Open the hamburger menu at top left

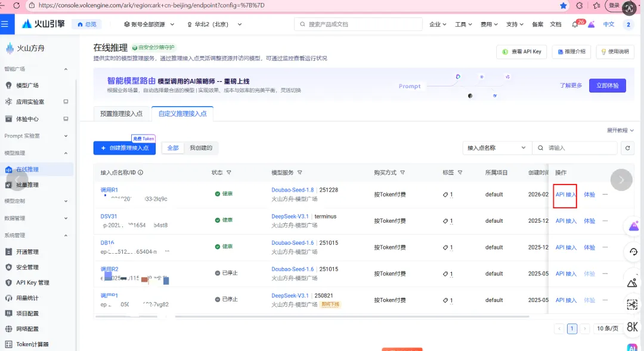(x=5, y=24)
